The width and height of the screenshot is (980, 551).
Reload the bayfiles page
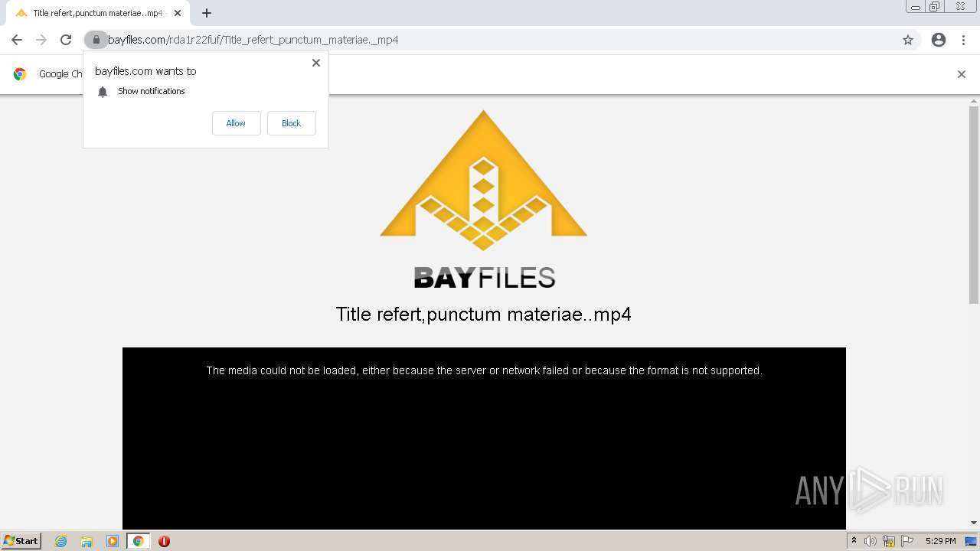(x=66, y=40)
